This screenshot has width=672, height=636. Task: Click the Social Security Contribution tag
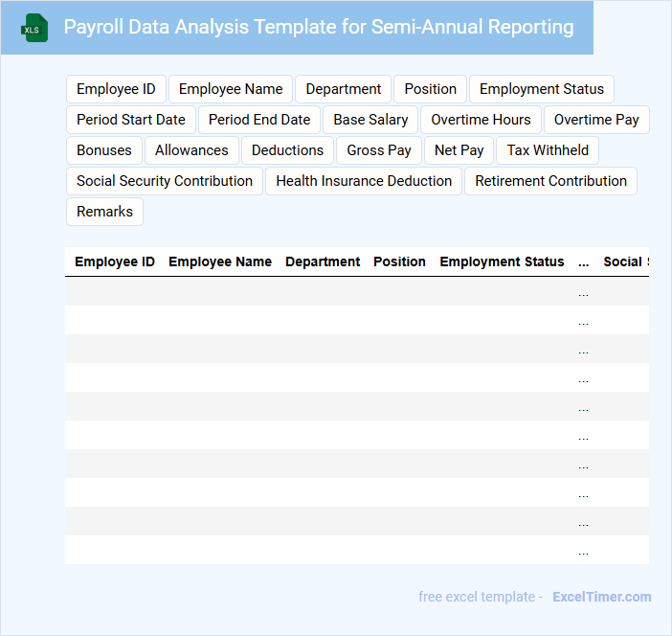point(165,181)
